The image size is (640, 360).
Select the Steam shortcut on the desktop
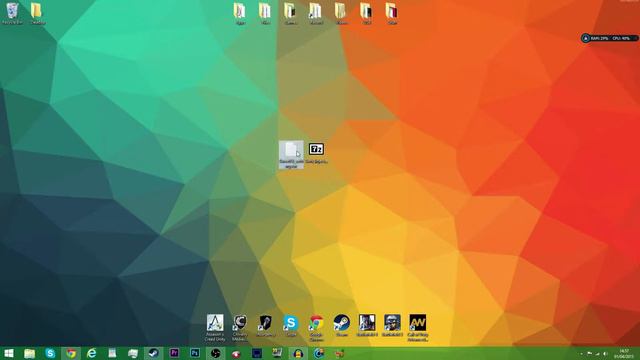pyautogui.click(x=342, y=325)
